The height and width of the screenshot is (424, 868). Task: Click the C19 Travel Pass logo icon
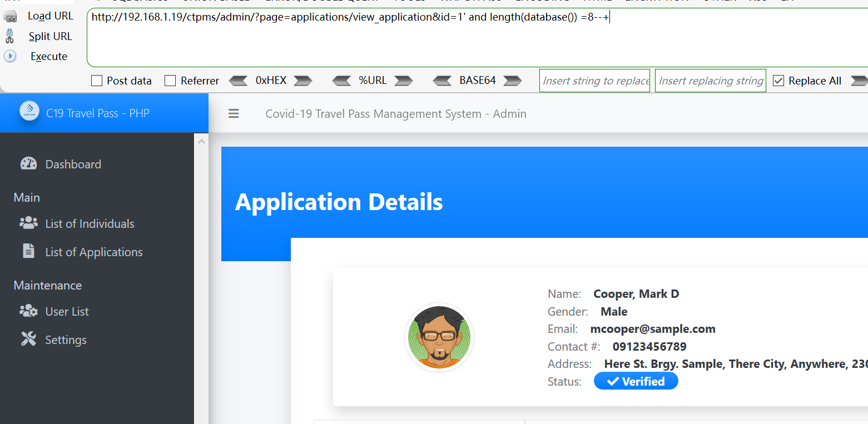tap(29, 111)
